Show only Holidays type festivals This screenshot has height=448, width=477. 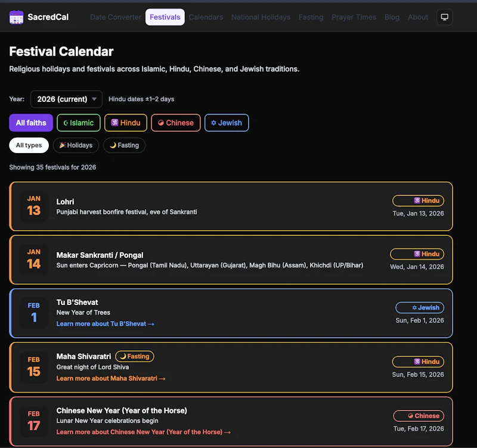(x=76, y=145)
